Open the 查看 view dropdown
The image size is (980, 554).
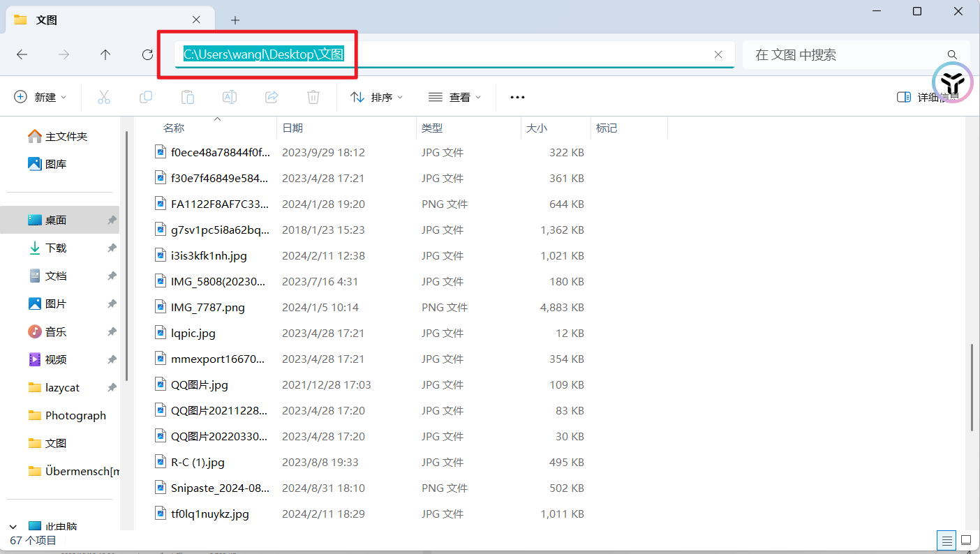[x=455, y=97]
